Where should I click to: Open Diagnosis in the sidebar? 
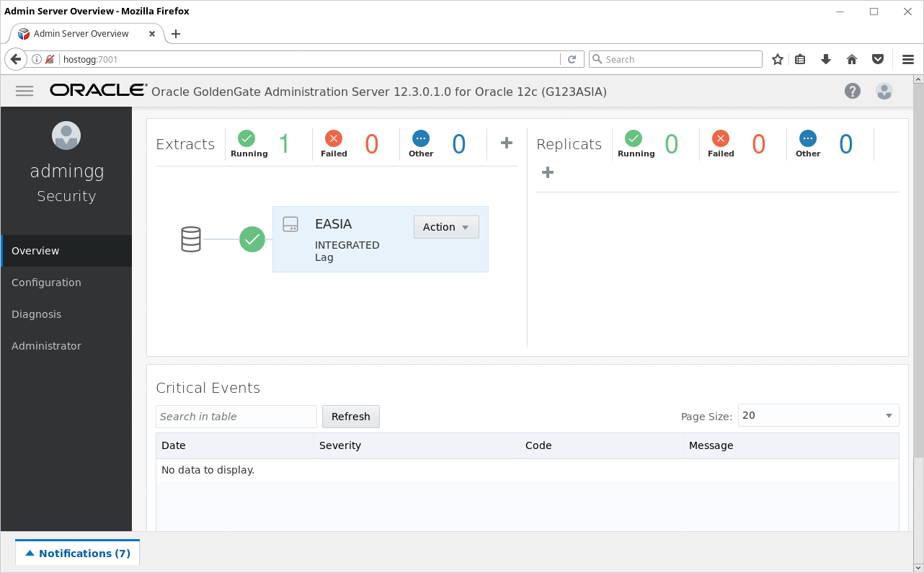pos(66,314)
